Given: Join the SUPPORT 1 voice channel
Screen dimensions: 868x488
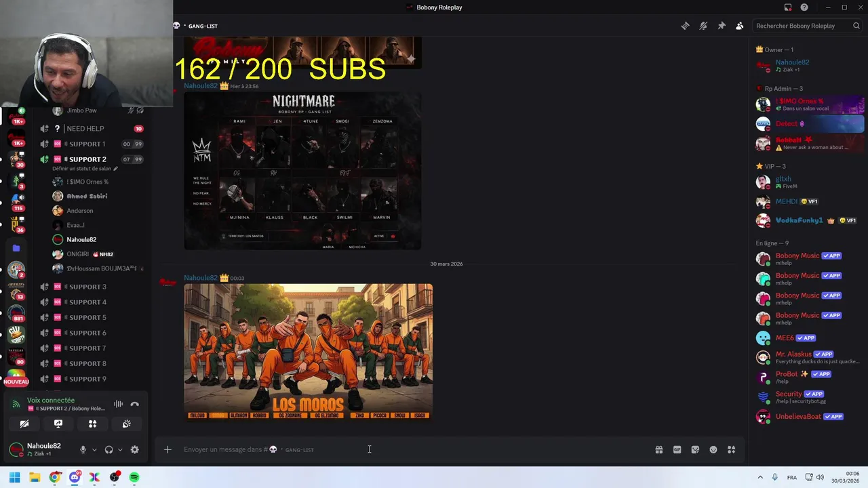Looking at the screenshot, I should tap(91, 144).
